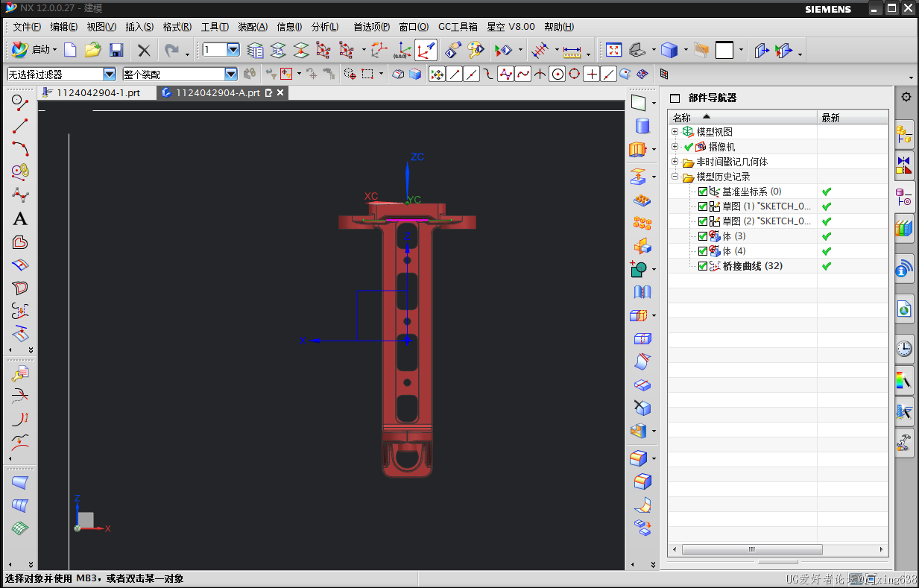Select the text tool 'A' in left toolbar
The image size is (919, 588).
pos(20,218)
